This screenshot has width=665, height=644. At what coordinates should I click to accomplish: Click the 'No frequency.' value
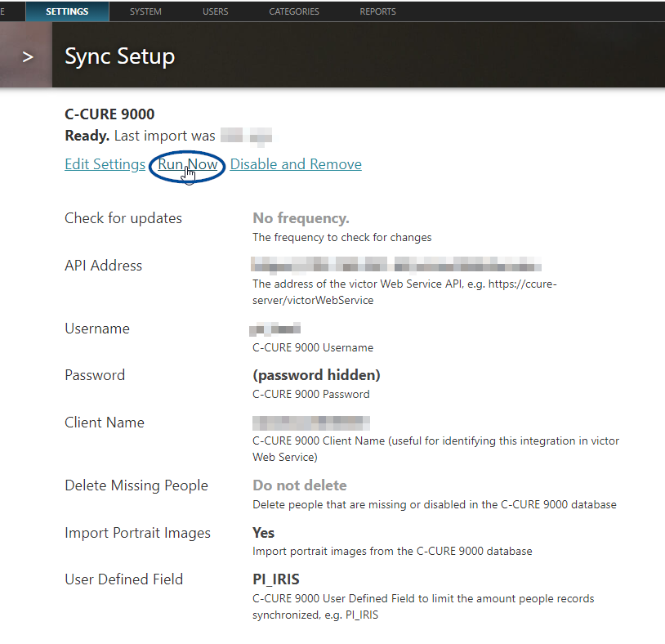(301, 218)
